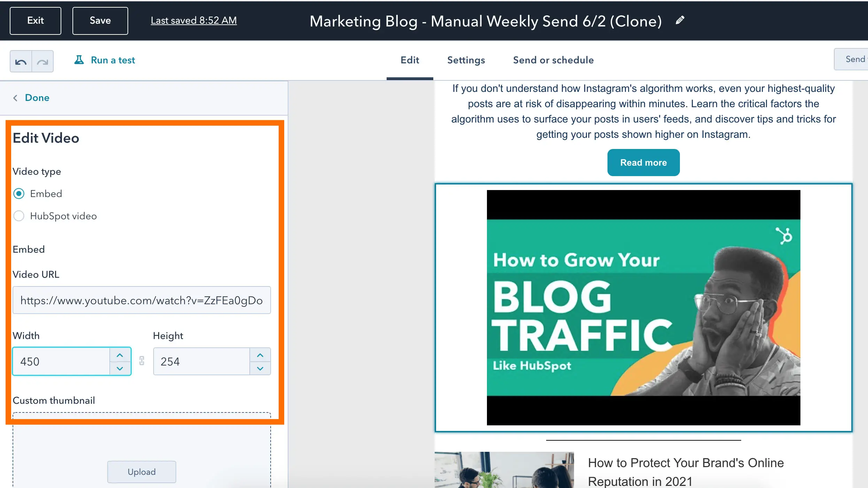Click the Video URL input field

[141, 300]
